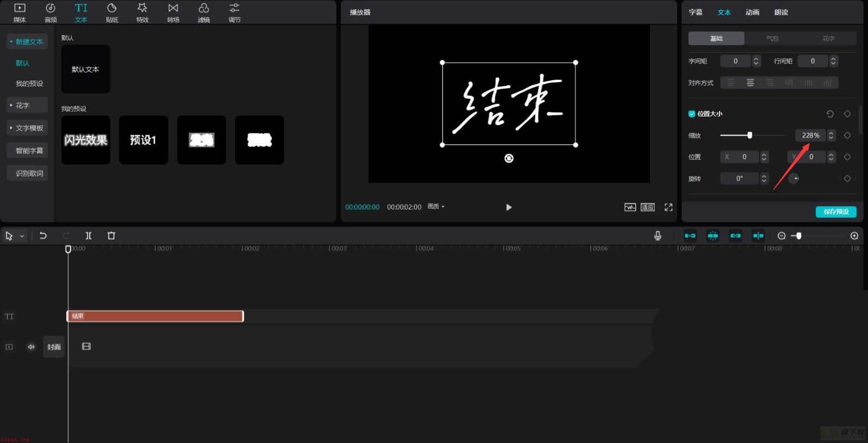Click the 缩放 scale slider handle
Image resolution: width=868 pixels, height=443 pixels.
[x=750, y=135]
